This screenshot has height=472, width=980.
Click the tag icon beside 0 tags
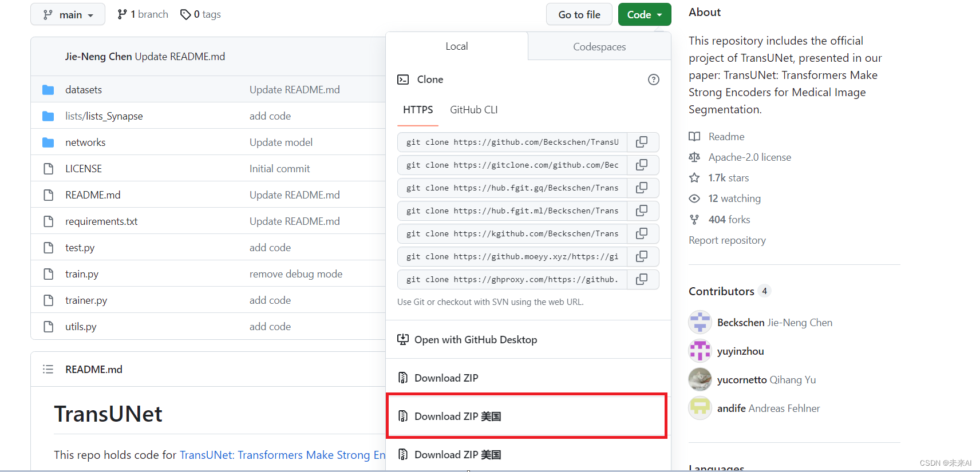pos(185,14)
